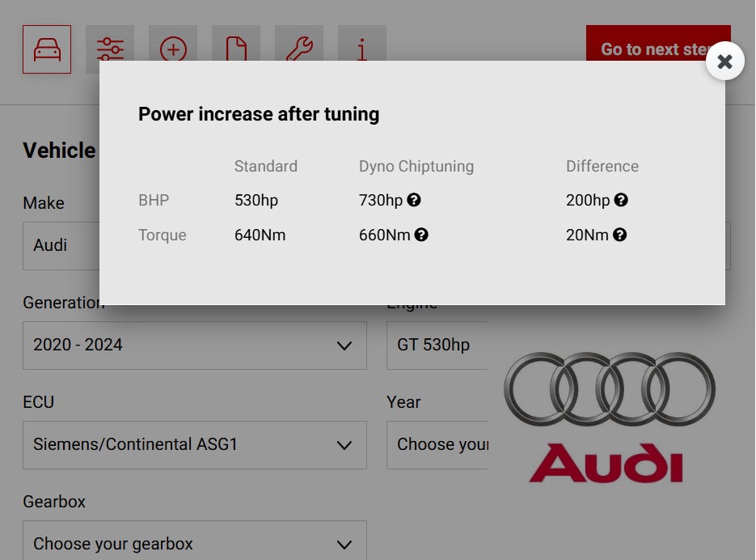
Task: Click help icon beside 200hp difference
Action: (621, 200)
